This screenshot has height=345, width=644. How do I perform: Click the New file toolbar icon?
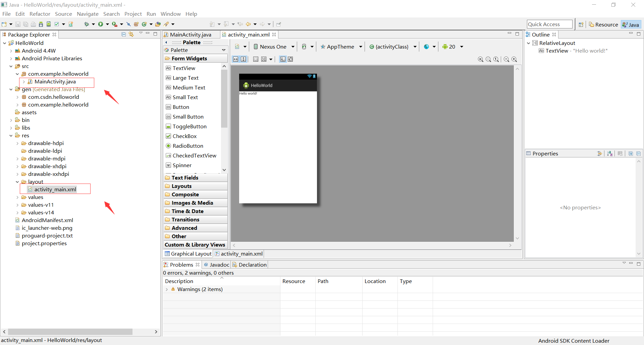4,24
